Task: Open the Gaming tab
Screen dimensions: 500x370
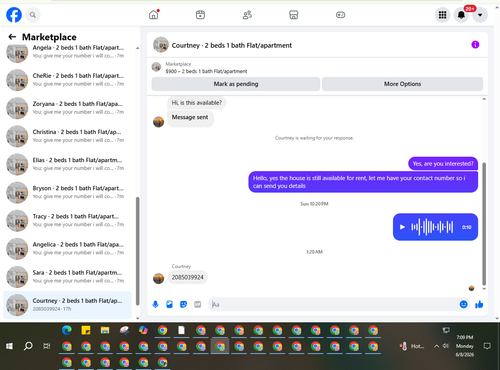Action: click(340, 15)
